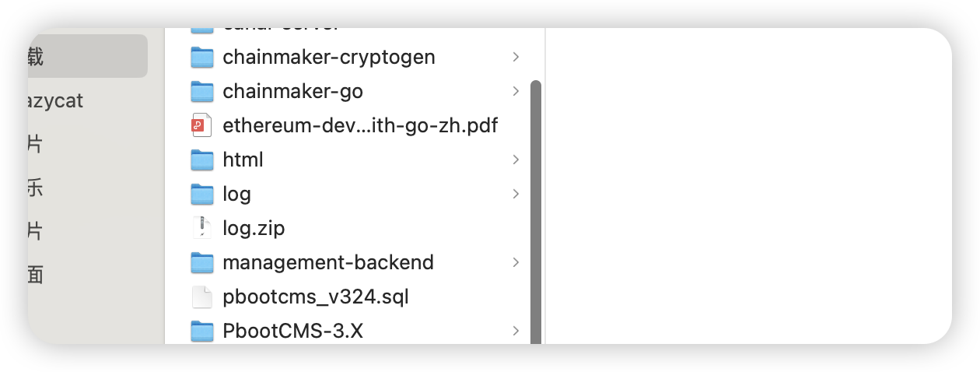Expand the log folder chevron
The height and width of the screenshot is (372, 980).
click(516, 194)
